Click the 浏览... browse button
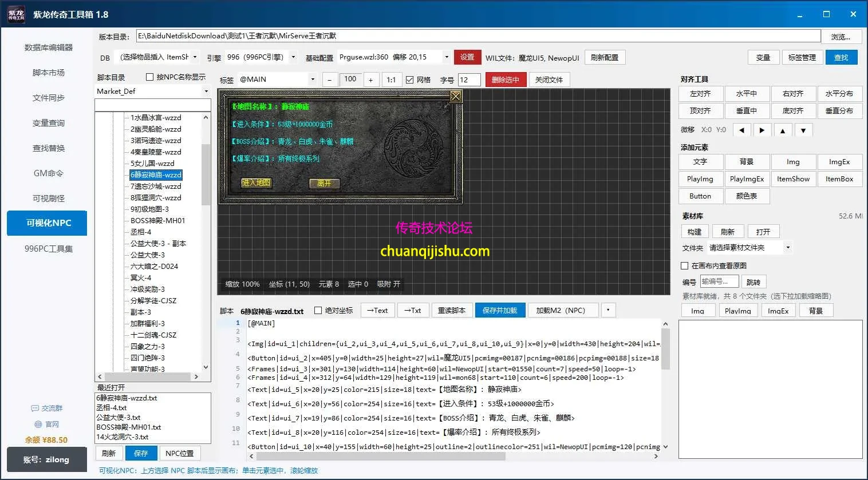The width and height of the screenshot is (868, 480). pyautogui.click(x=841, y=37)
